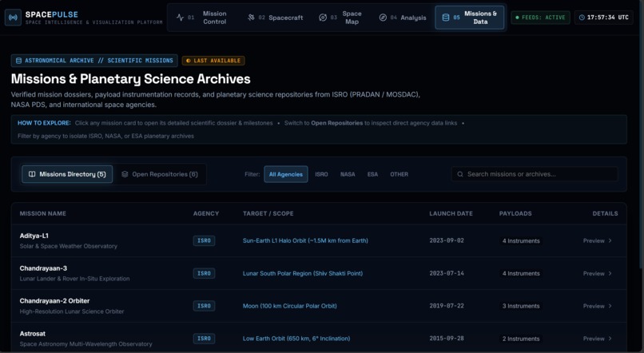Click the ISRO tag on Chandrayaan-3 row
The image size is (644, 353).
pyautogui.click(x=204, y=273)
